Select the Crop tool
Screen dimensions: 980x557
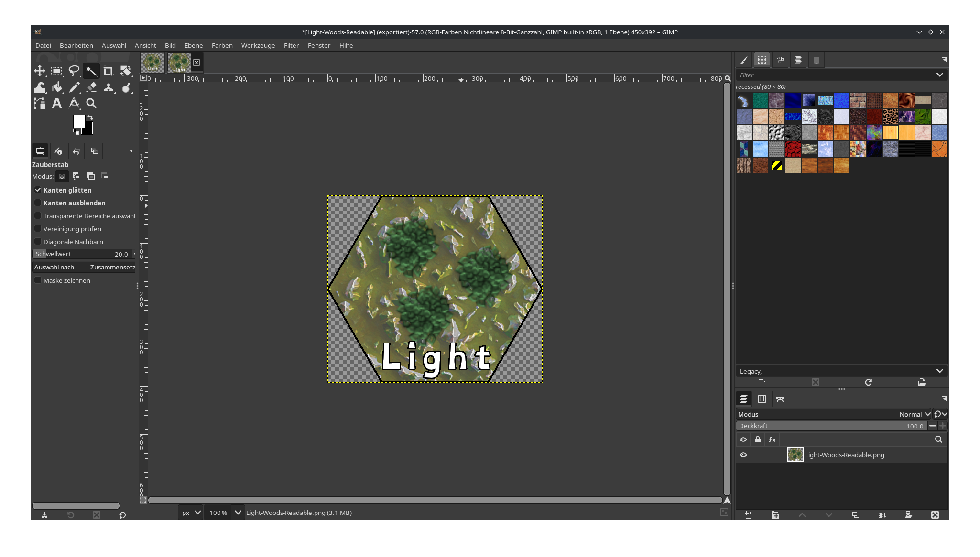click(x=109, y=71)
